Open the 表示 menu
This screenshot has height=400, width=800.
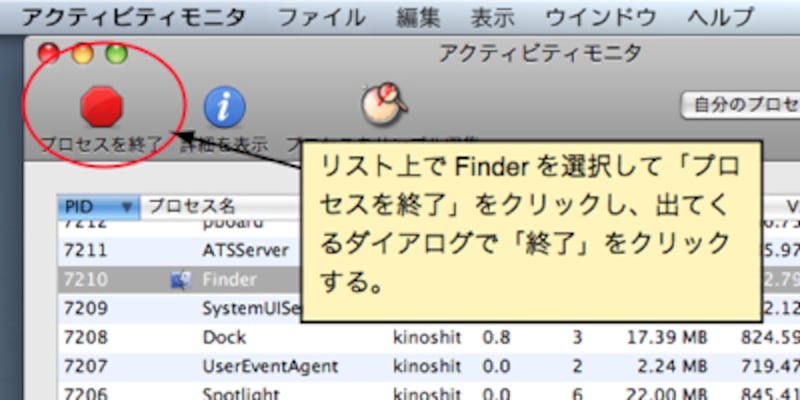493,18
